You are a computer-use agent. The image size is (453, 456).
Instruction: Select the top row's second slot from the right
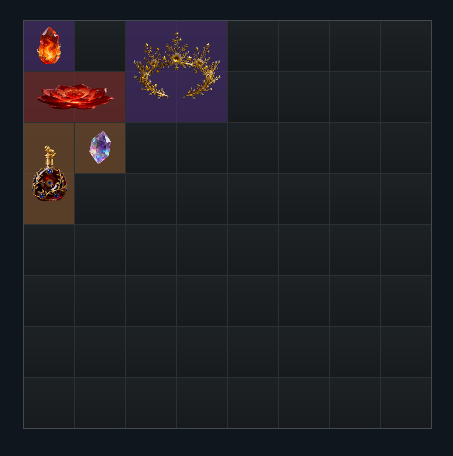pos(355,46)
